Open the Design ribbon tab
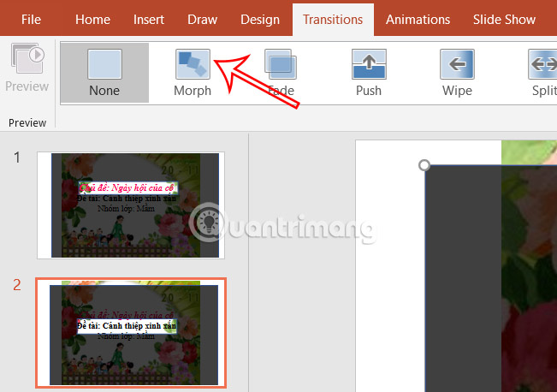557x392 pixels. pos(259,20)
